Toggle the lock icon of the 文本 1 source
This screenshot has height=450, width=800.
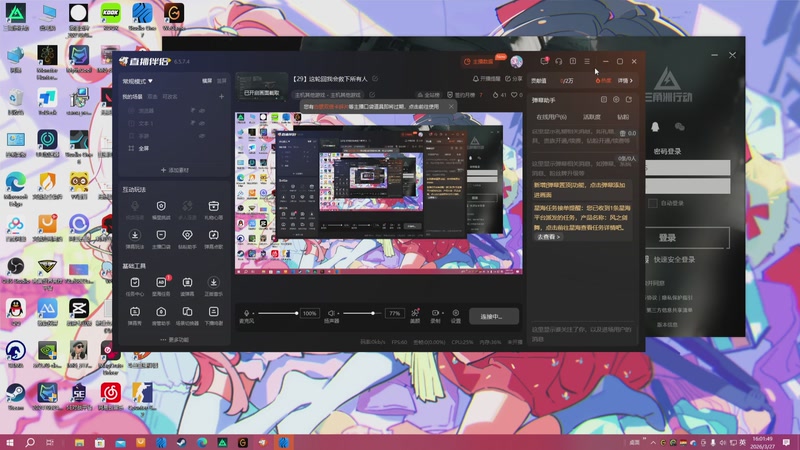coord(193,123)
